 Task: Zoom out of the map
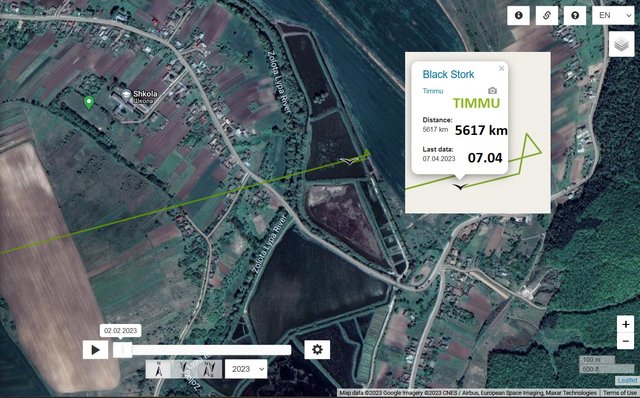[625, 341]
